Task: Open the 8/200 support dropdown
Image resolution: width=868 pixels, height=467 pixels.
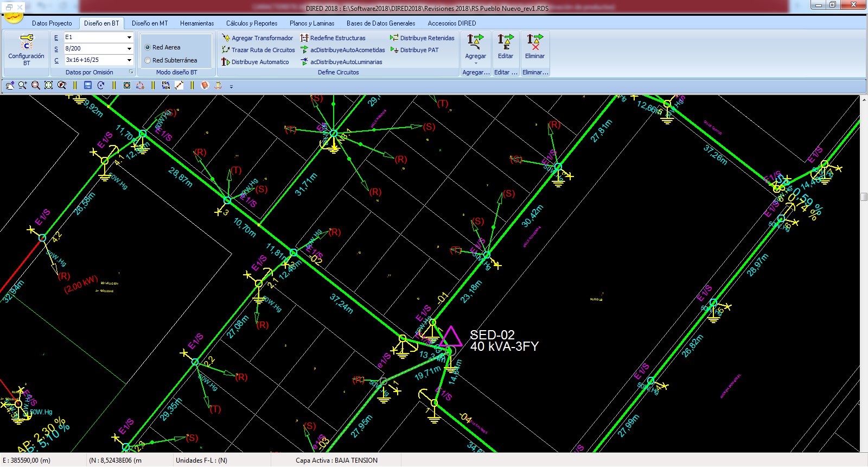Action: coord(129,49)
